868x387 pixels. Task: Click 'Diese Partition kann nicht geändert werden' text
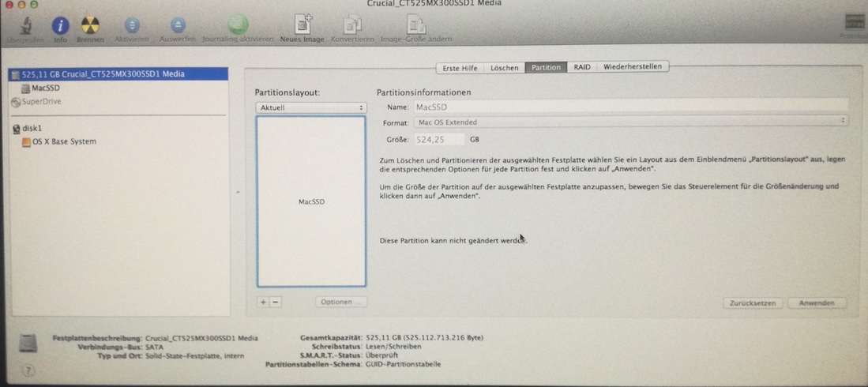(x=453, y=241)
